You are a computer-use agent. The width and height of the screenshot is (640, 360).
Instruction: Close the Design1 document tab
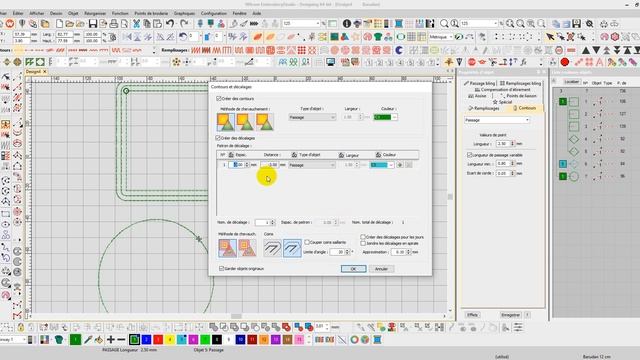[x=45, y=72]
